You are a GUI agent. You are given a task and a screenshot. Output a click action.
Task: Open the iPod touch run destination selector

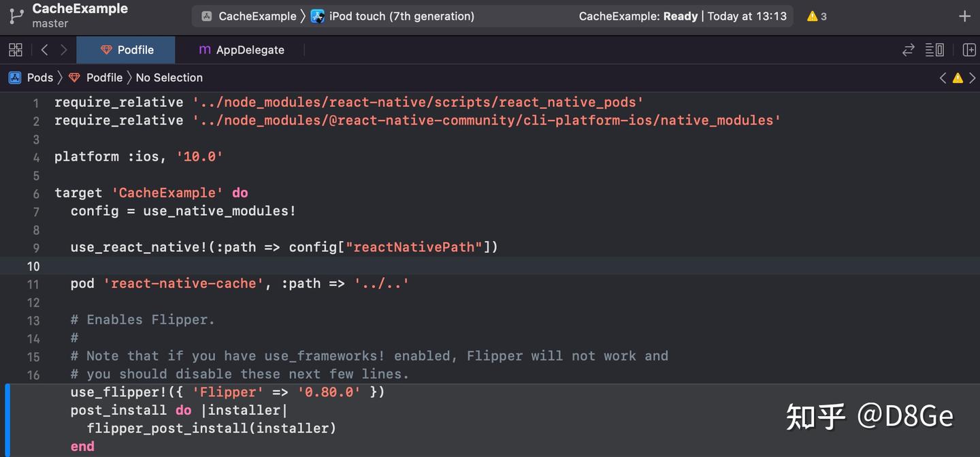click(x=393, y=16)
